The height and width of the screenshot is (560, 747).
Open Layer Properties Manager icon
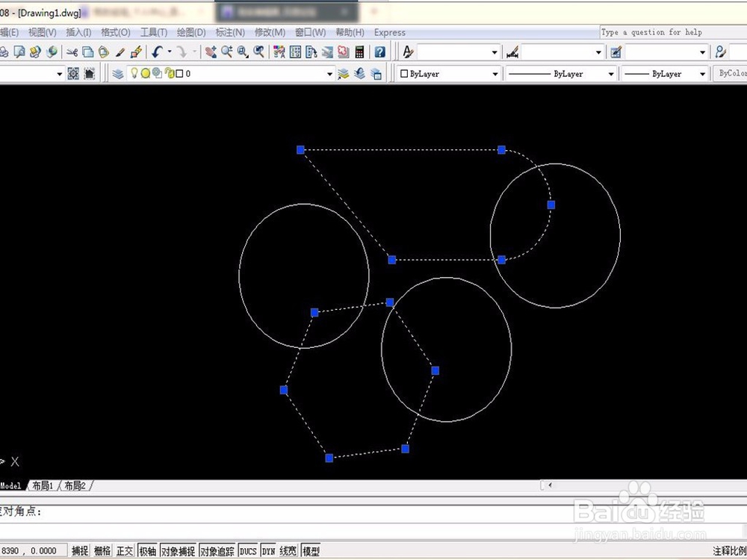pyautogui.click(x=118, y=74)
